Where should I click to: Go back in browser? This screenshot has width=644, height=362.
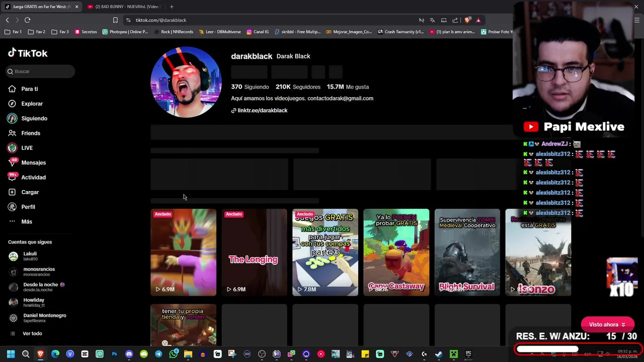[7, 20]
